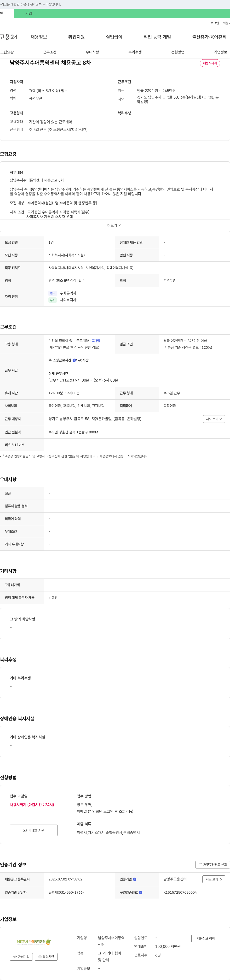The width and height of the screenshot is (230, 980).
Task: Jump to the 근무조건 section tab
Action: pyautogui.click(x=49, y=52)
